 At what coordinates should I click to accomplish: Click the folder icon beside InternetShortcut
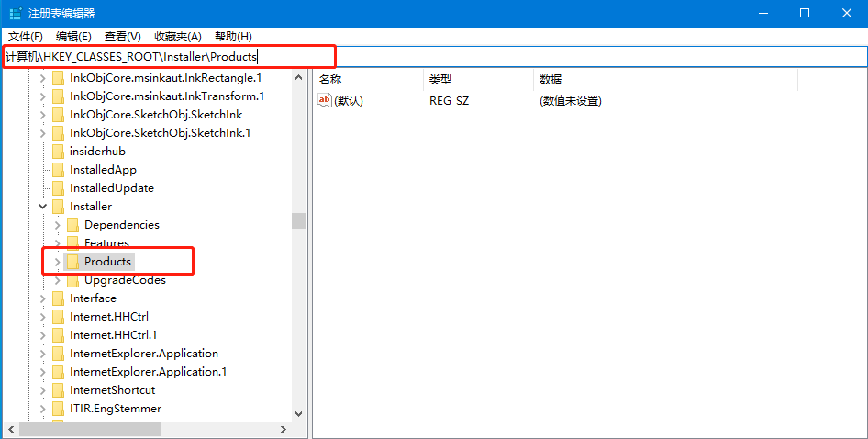tap(57, 390)
